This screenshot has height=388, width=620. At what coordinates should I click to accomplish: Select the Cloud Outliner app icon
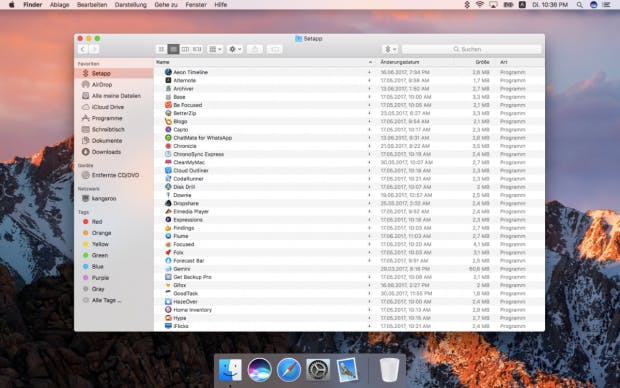168,170
